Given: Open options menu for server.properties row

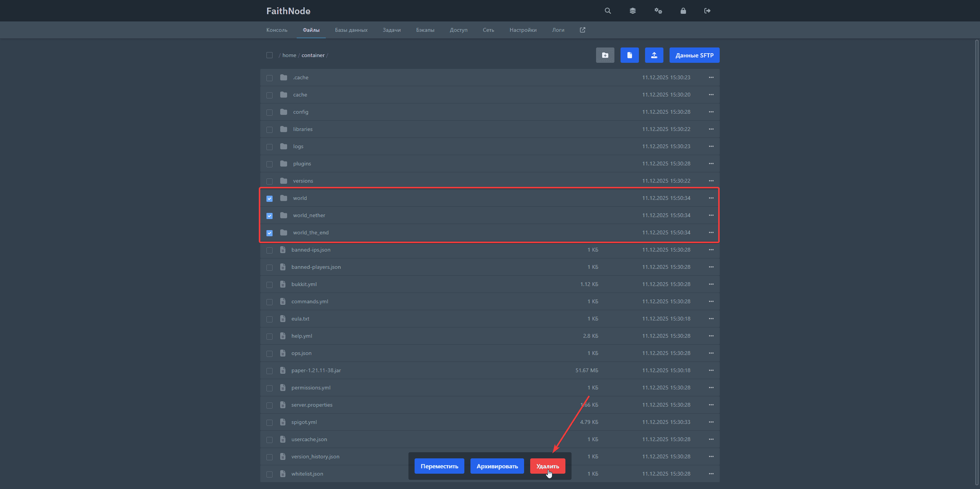Looking at the screenshot, I should pos(711,405).
